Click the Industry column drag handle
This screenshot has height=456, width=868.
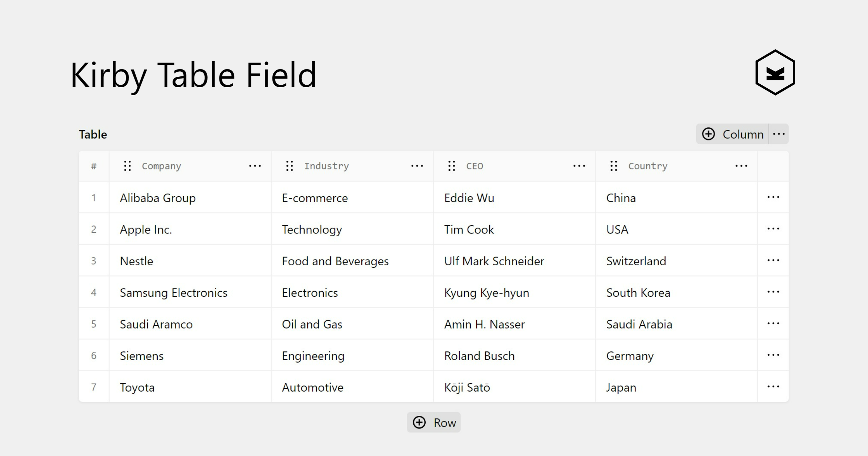point(289,166)
